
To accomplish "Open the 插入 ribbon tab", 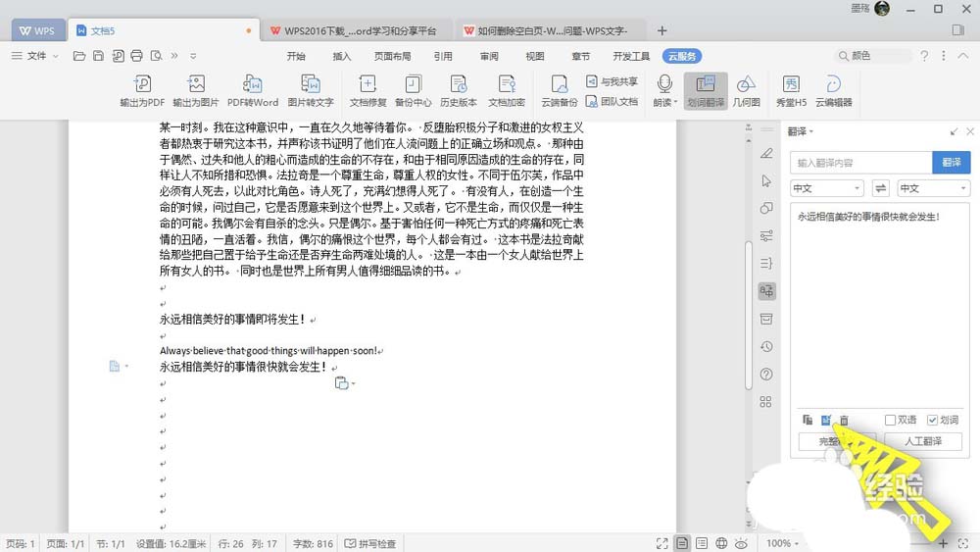I will click(x=342, y=56).
